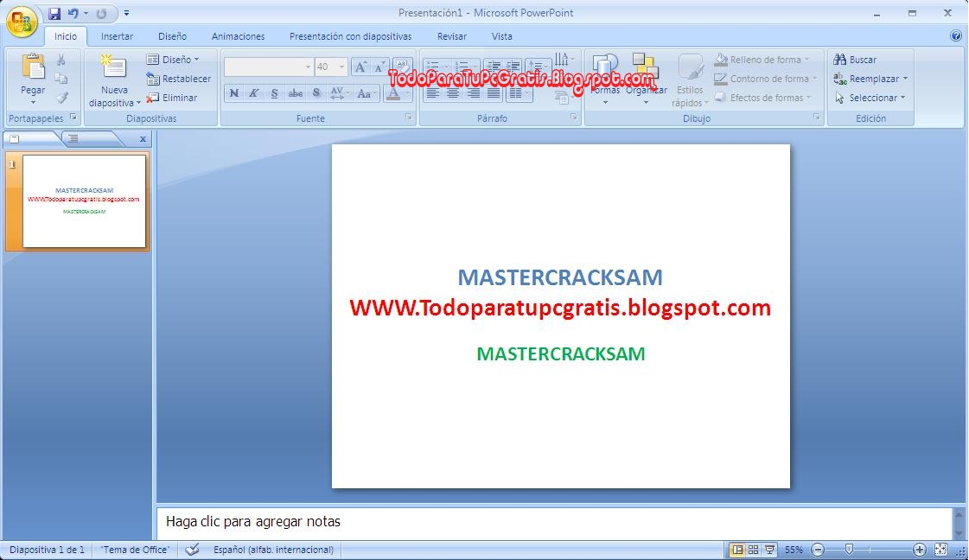This screenshot has width=969, height=560.
Task: Click Eliminar to delete slide
Action: pos(172,98)
